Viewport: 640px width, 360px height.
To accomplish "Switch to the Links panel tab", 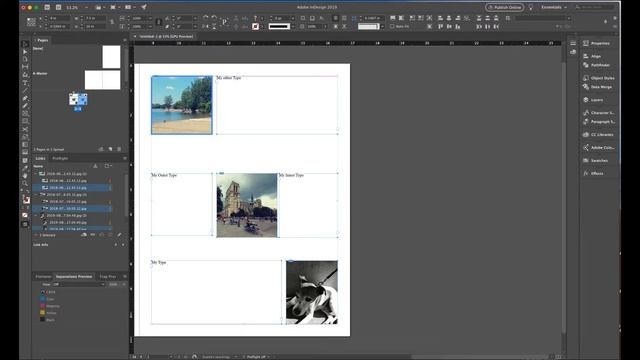I will click(x=40, y=158).
